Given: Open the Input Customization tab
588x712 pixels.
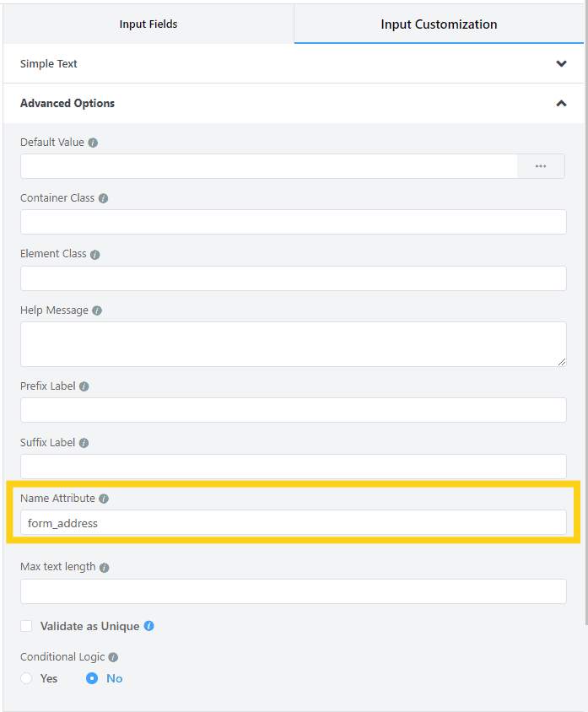Looking at the screenshot, I should [x=439, y=24].
